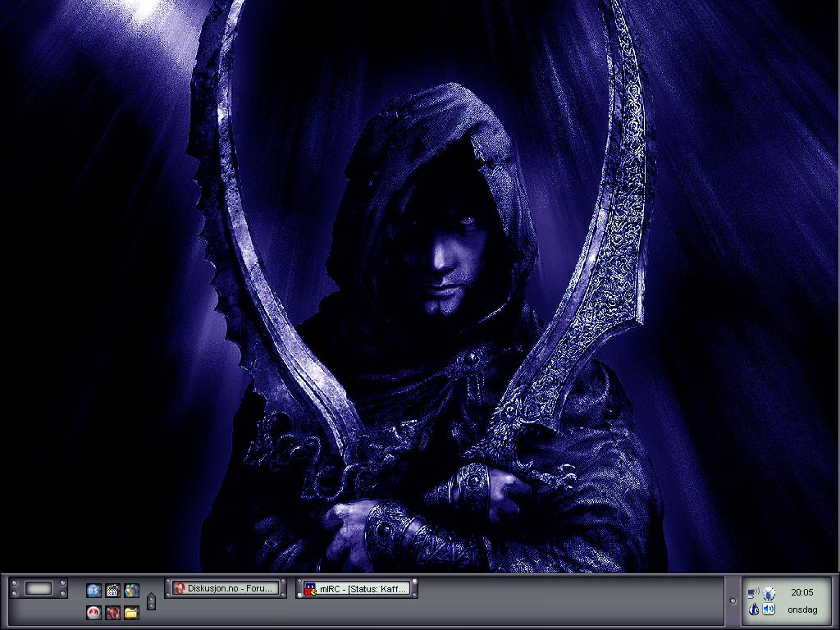Click the Opera icon in Diskusjon.no task button

(x=180, y=588)
